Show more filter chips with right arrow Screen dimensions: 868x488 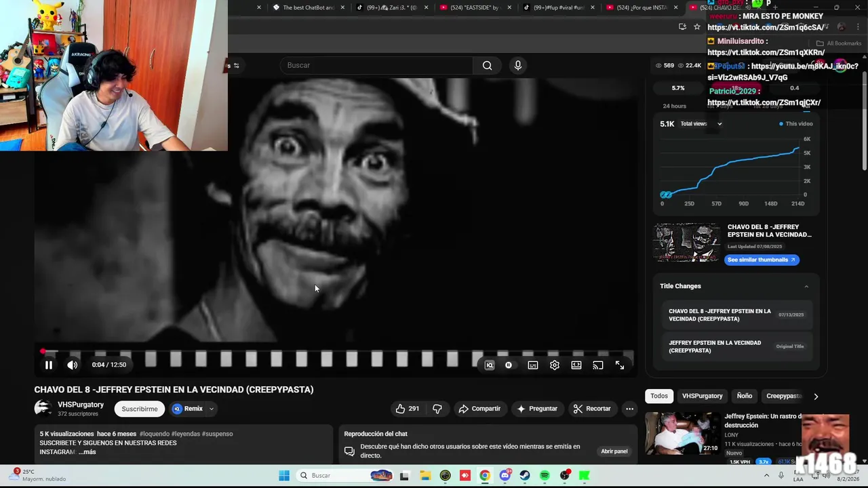click(816, 396)
